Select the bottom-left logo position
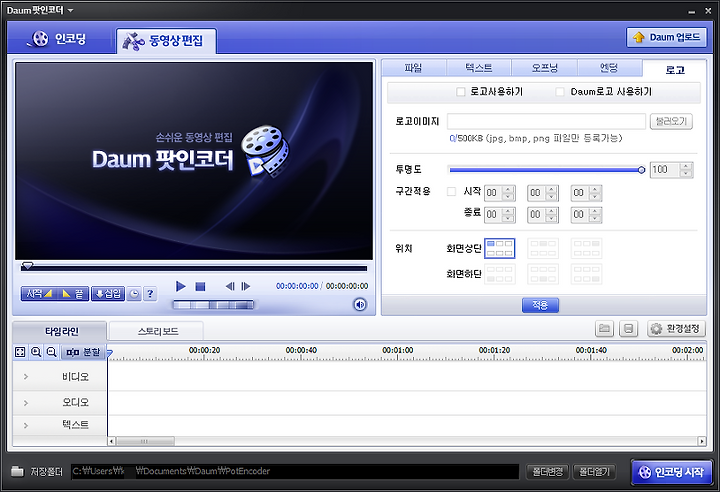This screenshot has width=720, height=492. 500,274
